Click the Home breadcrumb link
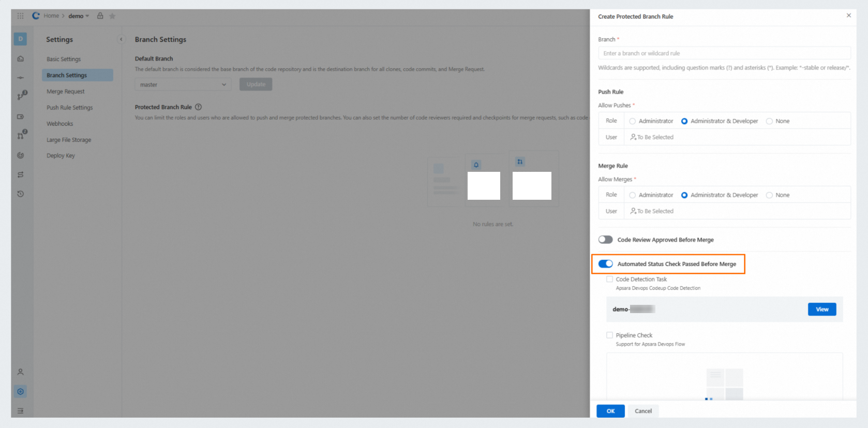868x428 pixels. pyautogui.click(x=51, y=16)
